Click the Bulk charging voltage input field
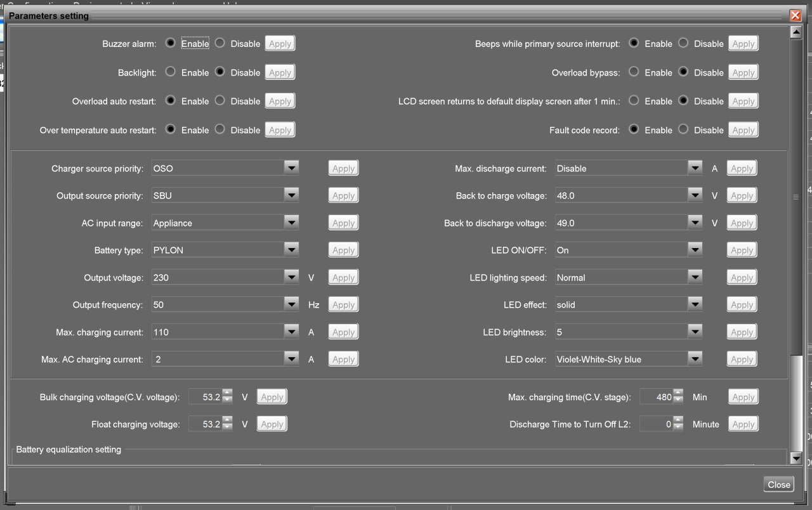This screenshot has height=510, width=812. click(205, 397)
